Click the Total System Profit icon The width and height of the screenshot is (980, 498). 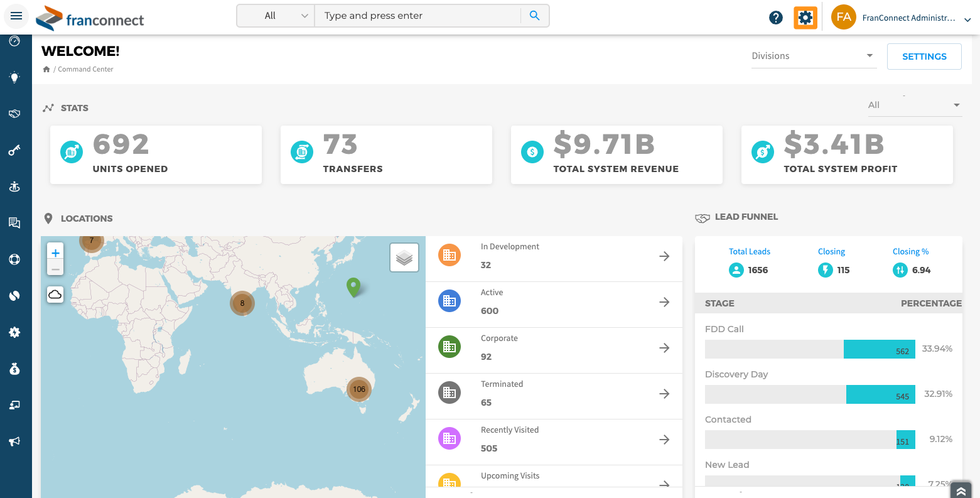pyautogui.click(x=763, y=152)
